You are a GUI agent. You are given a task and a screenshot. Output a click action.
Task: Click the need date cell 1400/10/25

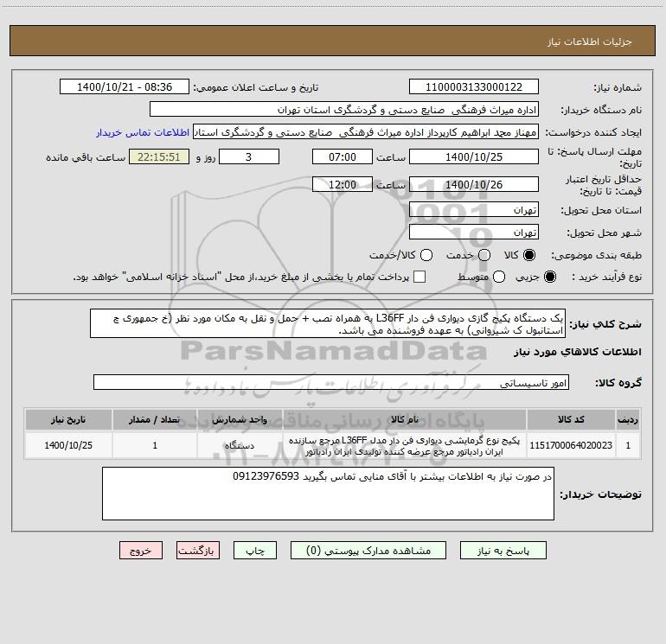point(68,445)
